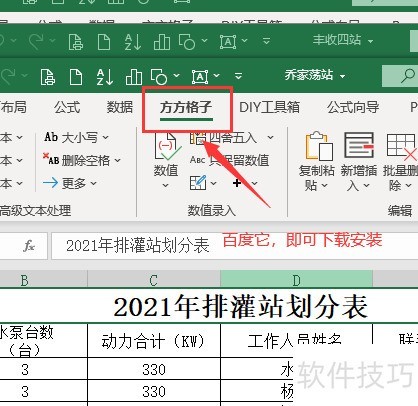
Task: Switch to 公式 ribbon tab
Action: coord(67,107)
